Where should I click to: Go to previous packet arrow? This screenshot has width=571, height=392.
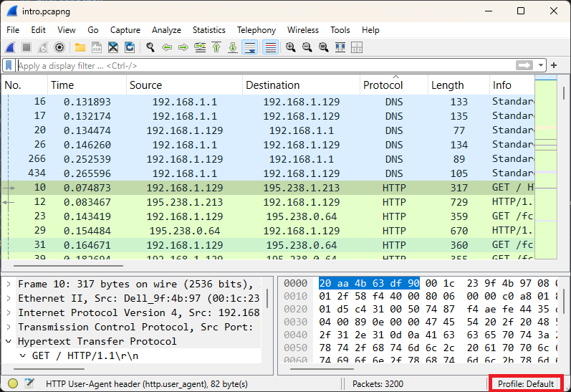pos(167,47)
